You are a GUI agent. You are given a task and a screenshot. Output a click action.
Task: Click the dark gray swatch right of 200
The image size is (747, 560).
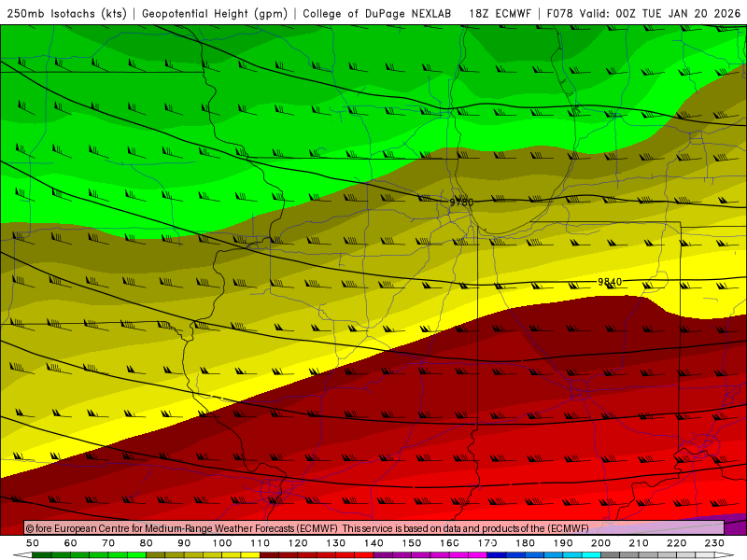(x=611, y=554)
